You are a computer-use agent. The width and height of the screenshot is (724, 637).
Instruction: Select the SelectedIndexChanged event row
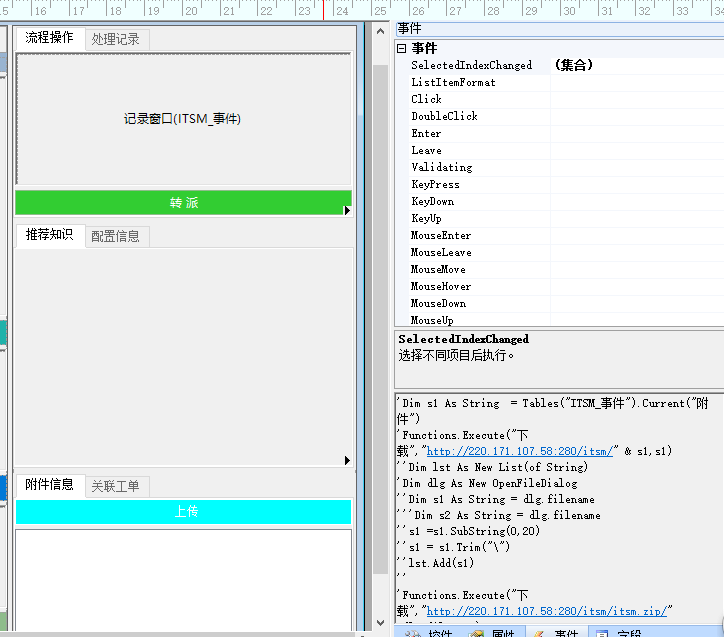[x=471, y=65]
